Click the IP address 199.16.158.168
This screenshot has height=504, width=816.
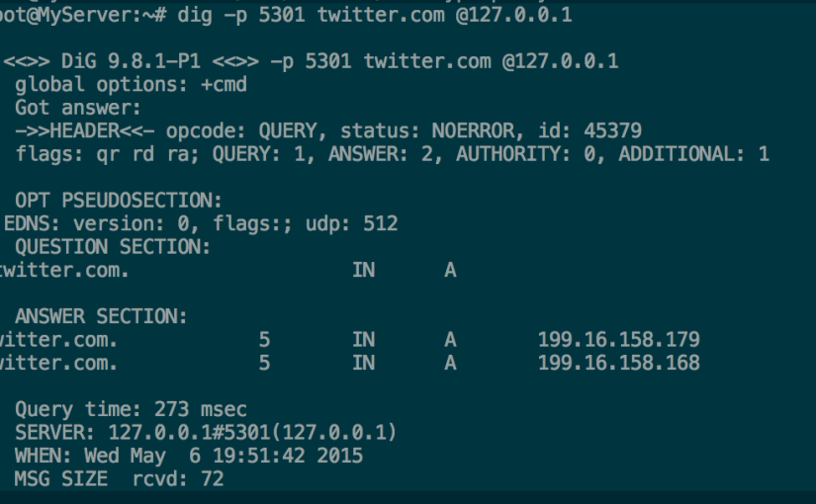[619, 363]
